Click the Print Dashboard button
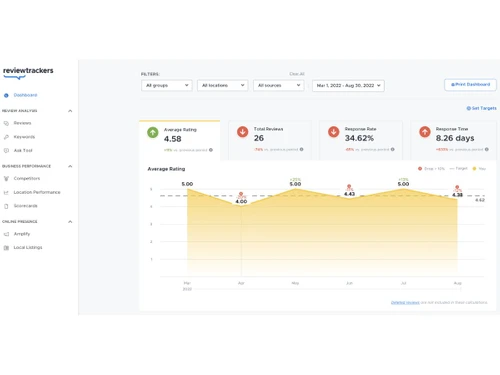Screen dimensions: 500x375 pos(470,85)
